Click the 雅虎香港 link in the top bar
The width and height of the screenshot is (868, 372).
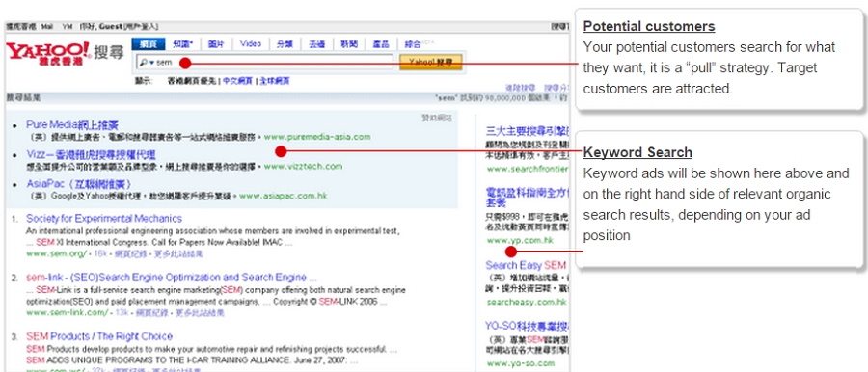(x=21, y=27)
